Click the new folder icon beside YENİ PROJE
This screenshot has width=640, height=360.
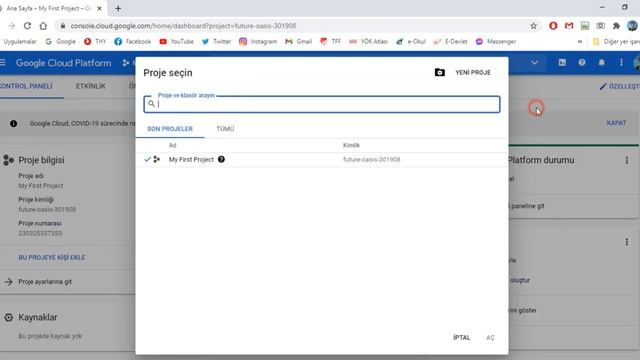pyautogui.click(x=440, y=73)
